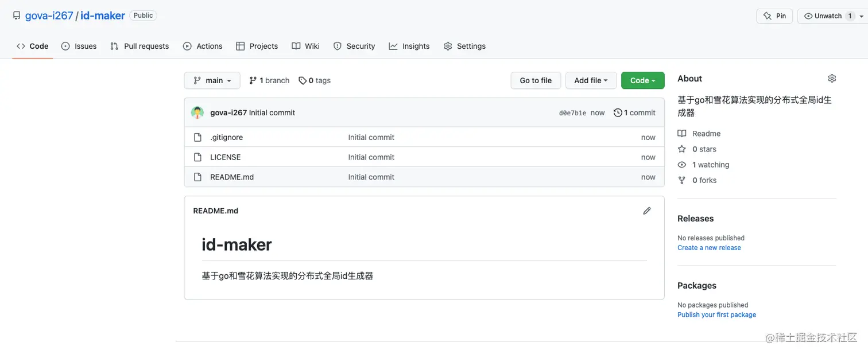View the Insights tab
This screenshot has width=868, height=354.
[409, 46]
